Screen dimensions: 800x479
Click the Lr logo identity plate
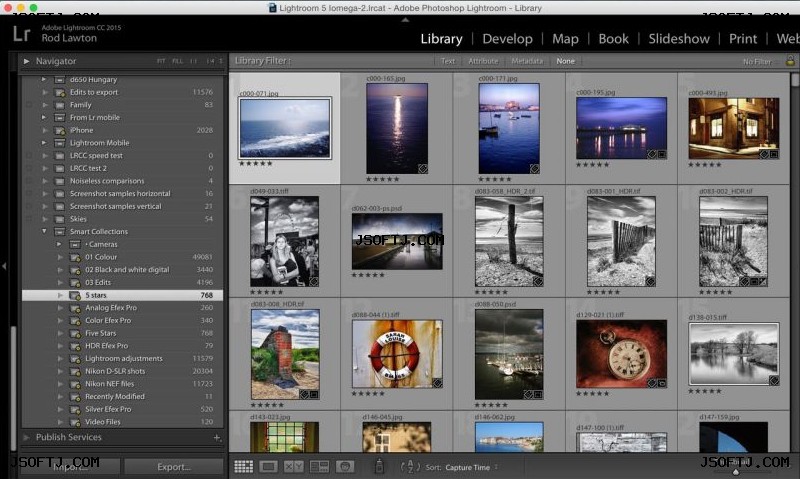[21, 34]
